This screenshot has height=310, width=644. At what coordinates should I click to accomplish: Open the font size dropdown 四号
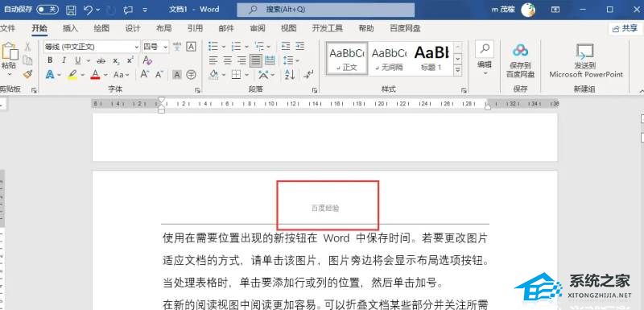coord(166,47)
